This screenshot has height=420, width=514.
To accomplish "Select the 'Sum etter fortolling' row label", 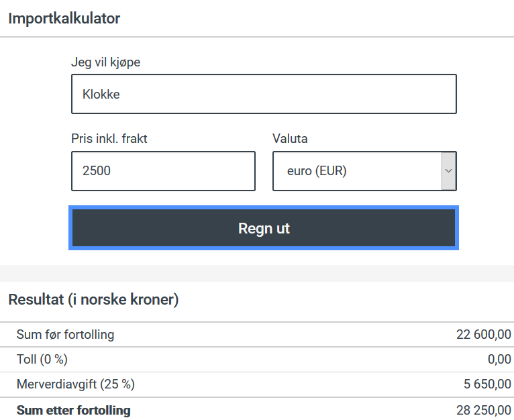I will pyautogui.click(x=74, y=410).
